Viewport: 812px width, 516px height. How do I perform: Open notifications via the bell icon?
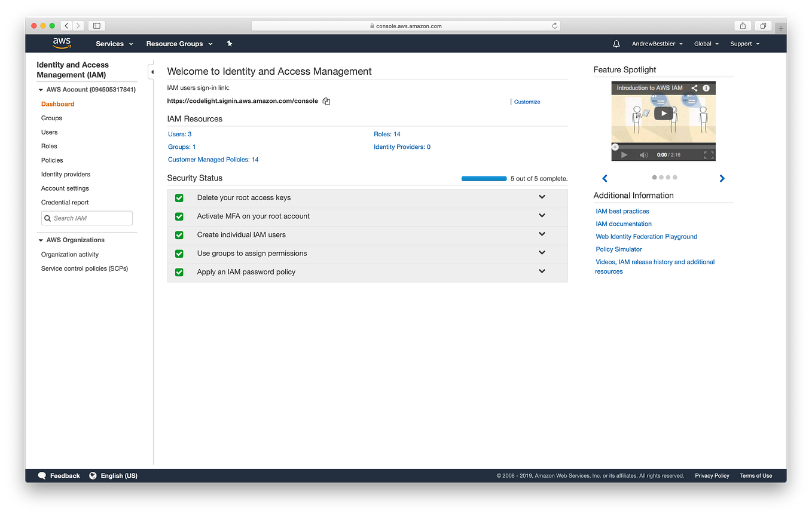coord(616,43)
